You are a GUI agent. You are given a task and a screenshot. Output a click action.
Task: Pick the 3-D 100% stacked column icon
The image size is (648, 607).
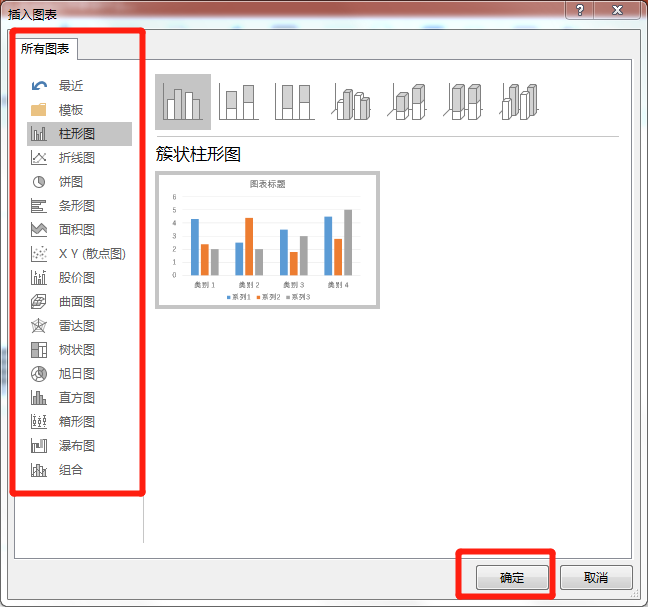(x=464, y=102)
